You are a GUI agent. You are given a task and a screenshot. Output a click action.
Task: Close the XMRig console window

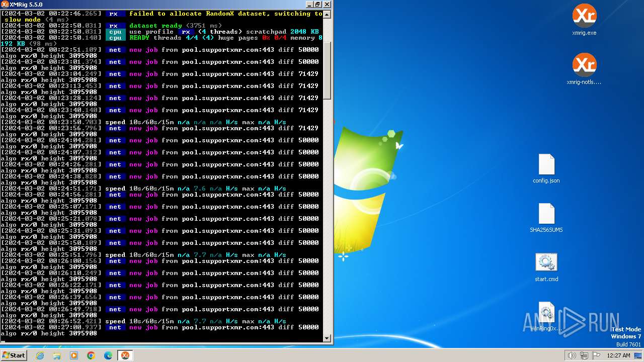[x=327, y=5]
